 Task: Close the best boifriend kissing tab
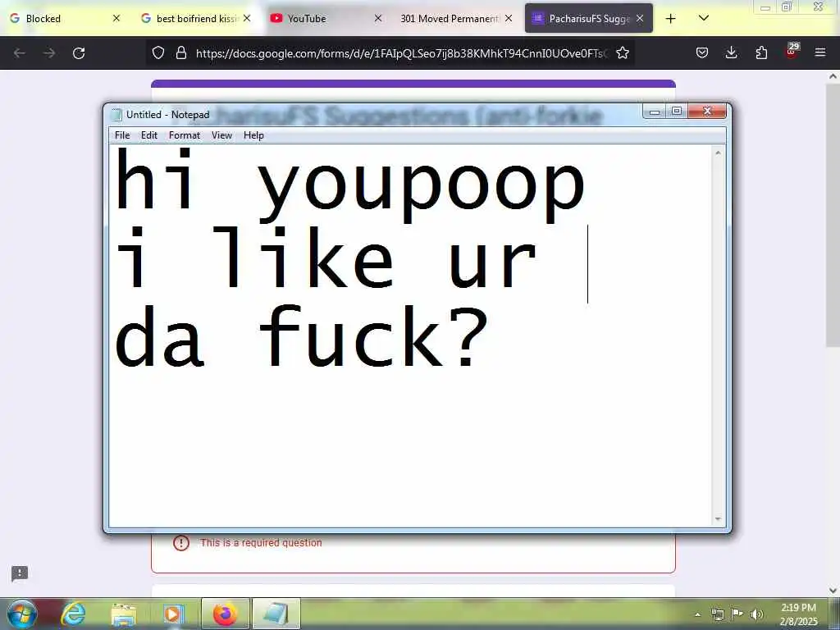247,18
